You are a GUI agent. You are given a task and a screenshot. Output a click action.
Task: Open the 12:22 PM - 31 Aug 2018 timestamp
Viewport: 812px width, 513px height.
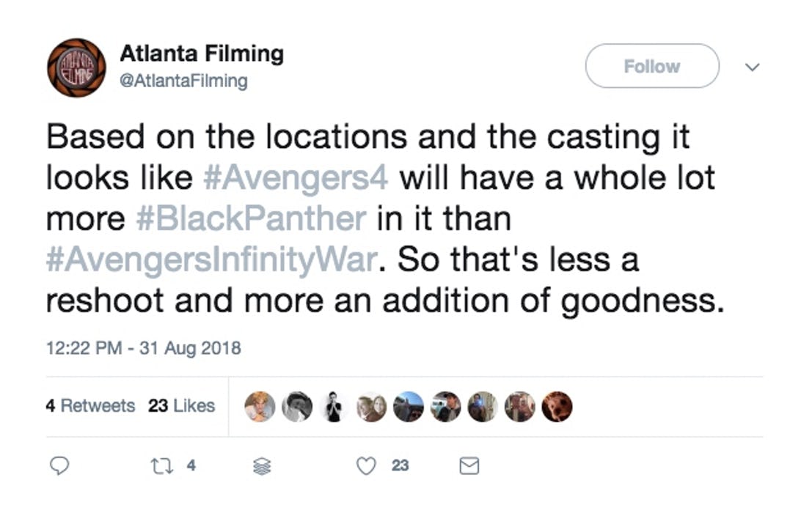point(144,347)
